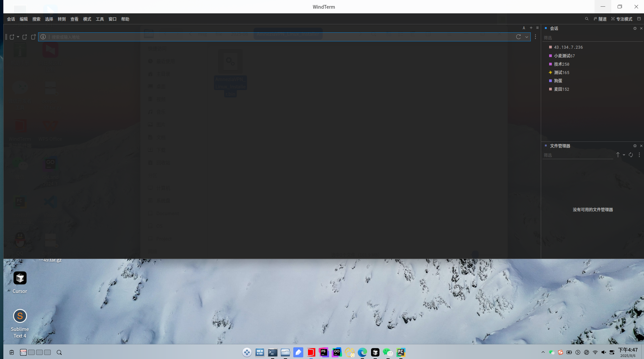The width and height of the screenshot is (644, 359).
Task: Expand the address bar history dropdown
Action: pyautogui.click(x=527, y=37)
